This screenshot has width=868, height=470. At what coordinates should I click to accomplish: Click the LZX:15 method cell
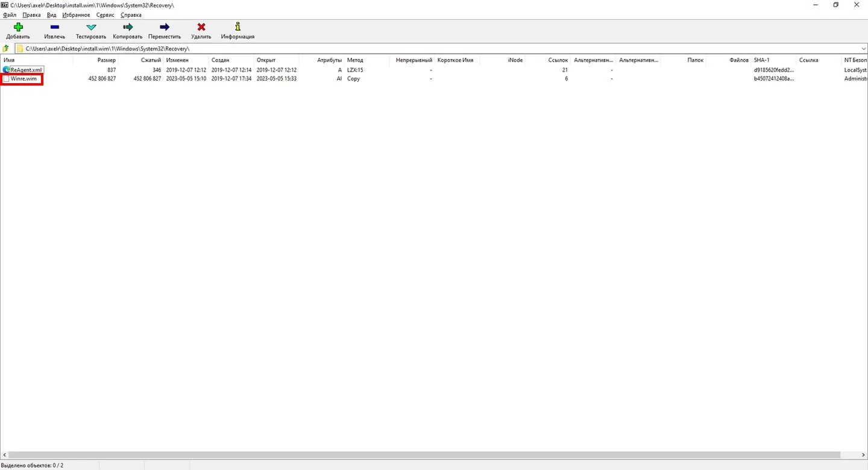tap(355, 70)
